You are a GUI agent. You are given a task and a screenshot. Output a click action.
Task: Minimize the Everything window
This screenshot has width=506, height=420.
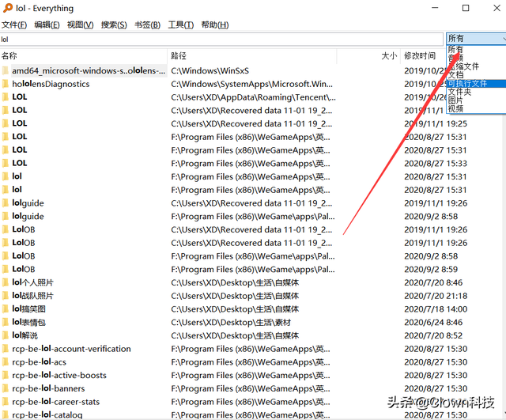tap(435, 8)
